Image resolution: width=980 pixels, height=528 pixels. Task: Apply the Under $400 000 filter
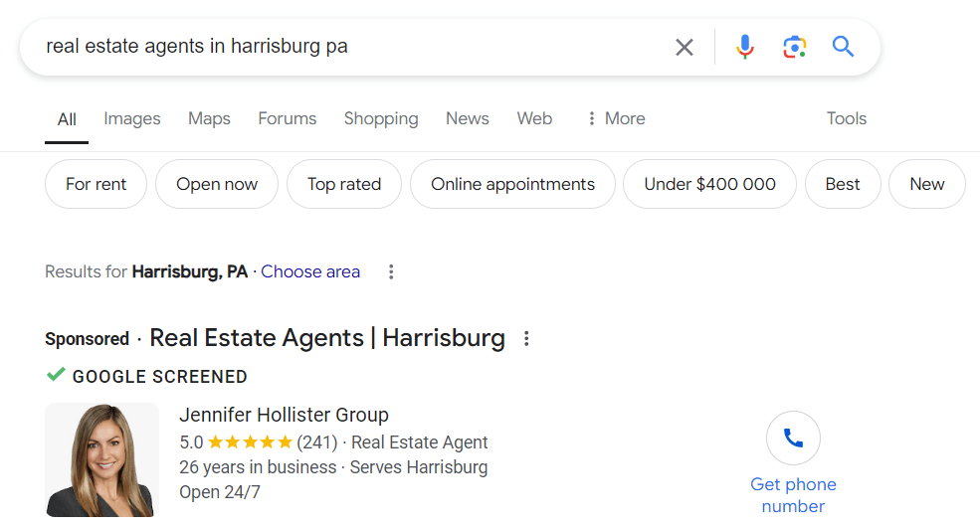709,184
